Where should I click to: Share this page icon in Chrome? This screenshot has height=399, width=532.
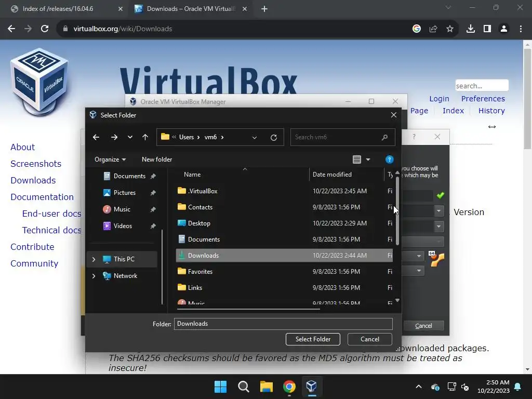pyautogui.click(x=433, y=29)
